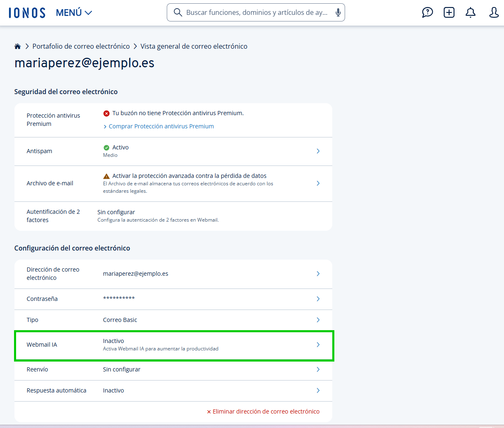The image size is (504, 428).
Task: Click the mariaperez@ejemplo.es page heading
Action: coord(85,63)
